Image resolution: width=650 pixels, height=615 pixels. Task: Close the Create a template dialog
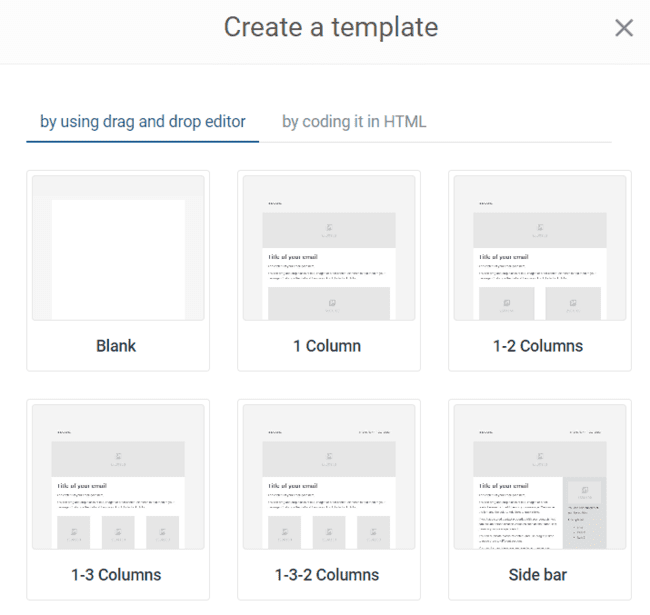click(624, 28)
